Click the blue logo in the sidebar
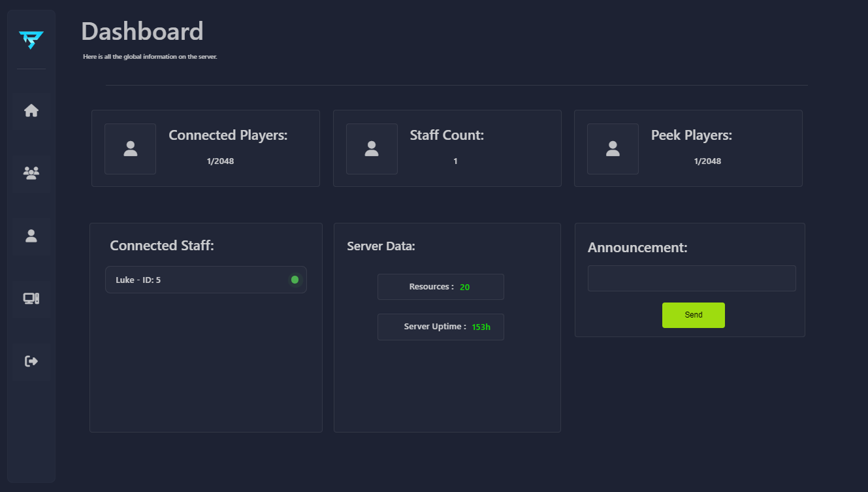This screenshot has height=492, width=868. point(31,40)
